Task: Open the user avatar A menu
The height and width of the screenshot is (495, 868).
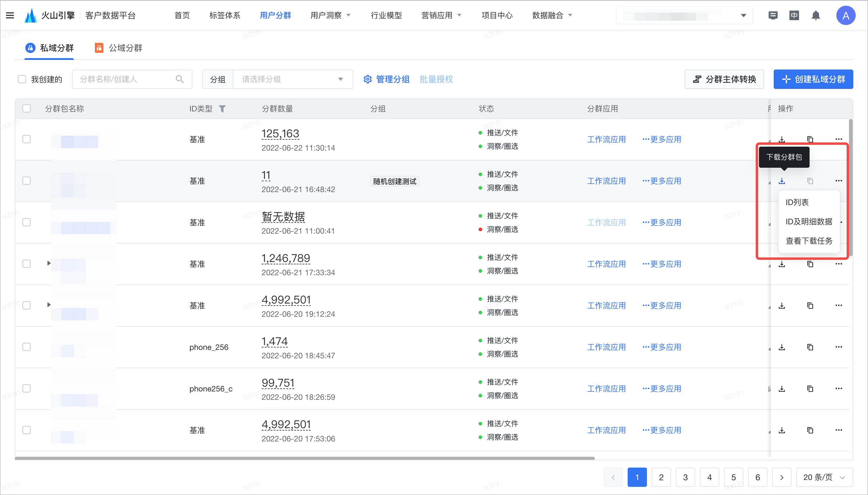Action: 845,15
